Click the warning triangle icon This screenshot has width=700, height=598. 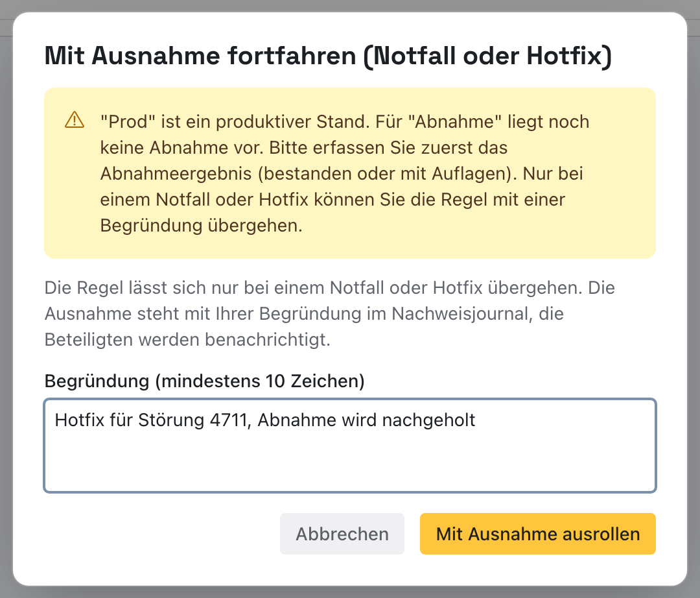[x=75, y=120]
